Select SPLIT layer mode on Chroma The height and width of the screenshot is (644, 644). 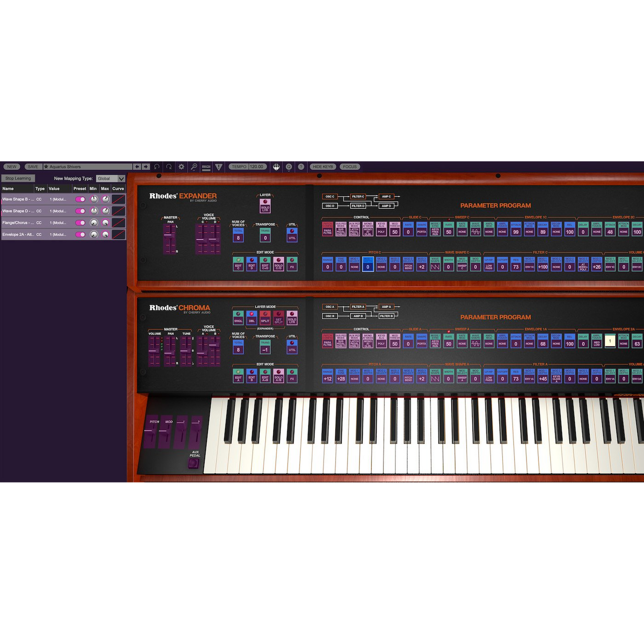265,318
